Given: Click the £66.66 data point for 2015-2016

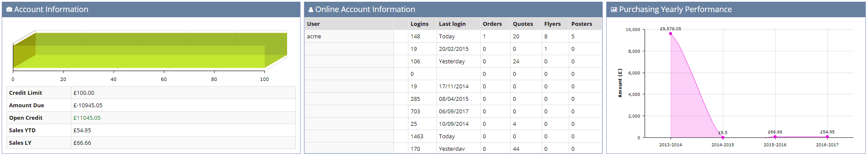Looking at the screenshot, I should tap(775, 137).
